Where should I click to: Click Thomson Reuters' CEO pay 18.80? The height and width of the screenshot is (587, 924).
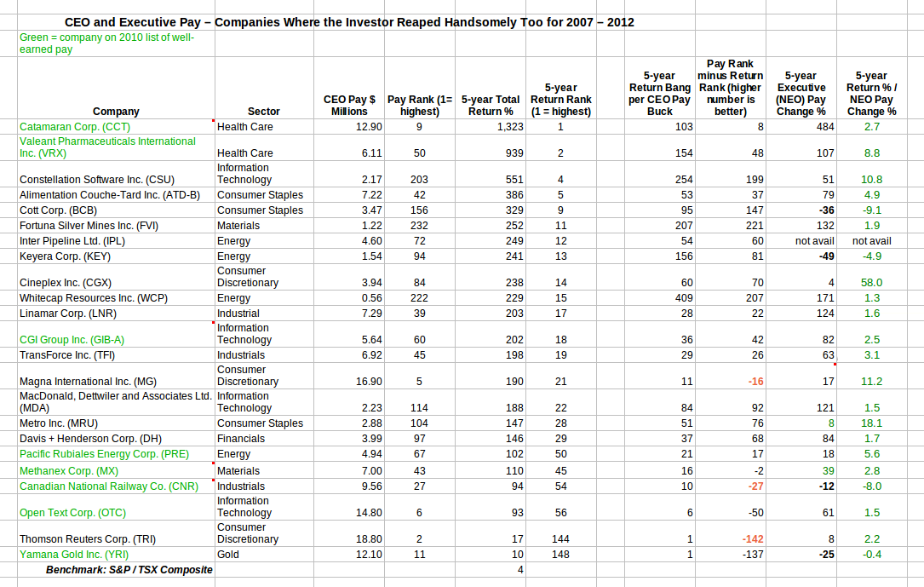pyautogui.click(x=369, y=539)
